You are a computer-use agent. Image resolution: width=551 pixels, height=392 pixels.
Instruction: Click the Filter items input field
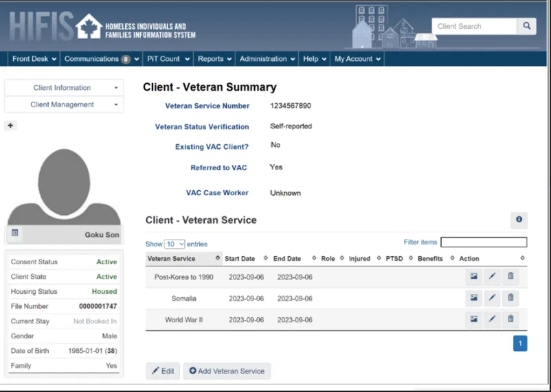(484, 242)
